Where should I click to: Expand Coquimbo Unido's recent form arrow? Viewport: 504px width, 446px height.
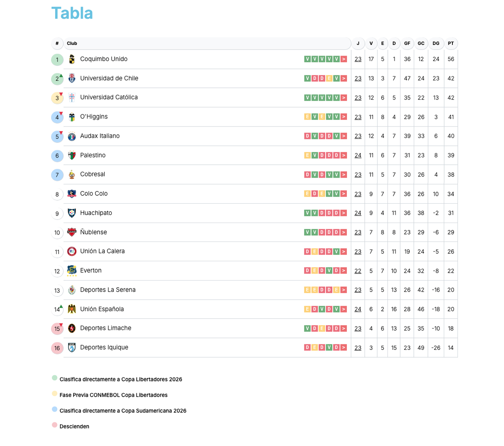coord(344,59)
